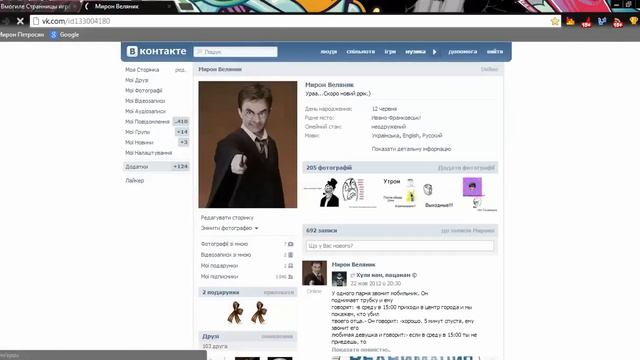
Task: Click the first browser extension icon after the star
Action: [x=570, y=21]
